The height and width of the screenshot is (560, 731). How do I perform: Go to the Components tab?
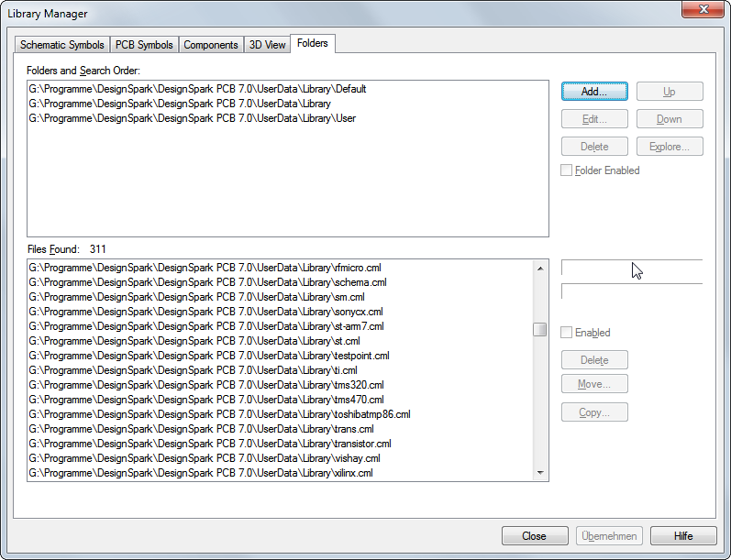pos(211,45)
